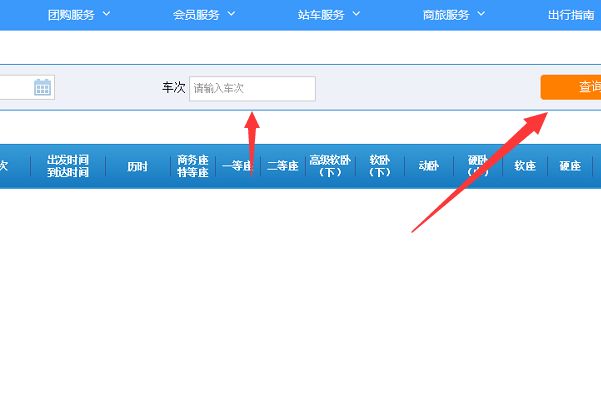
Task: Click the 软卧 column header
Action: [379, 166]
